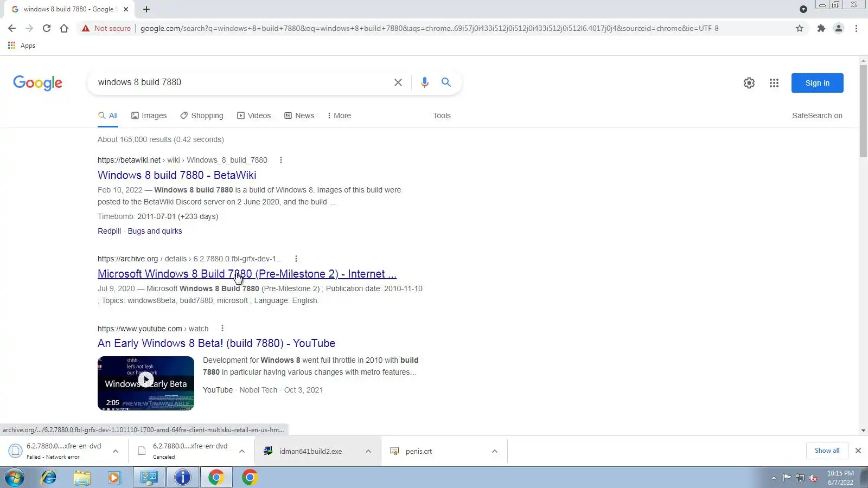The height and width of the screenshot is (488, 868).
Task: Open the Chrome profile avatar
Action: coord(839,28)
